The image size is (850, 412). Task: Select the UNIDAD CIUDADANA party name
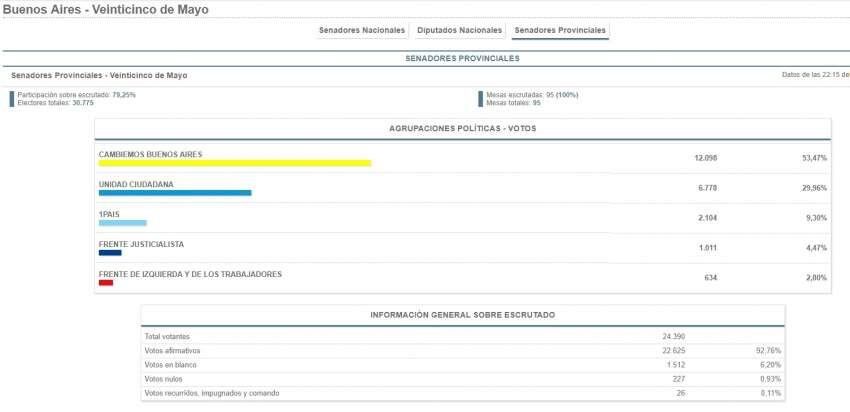136,184
